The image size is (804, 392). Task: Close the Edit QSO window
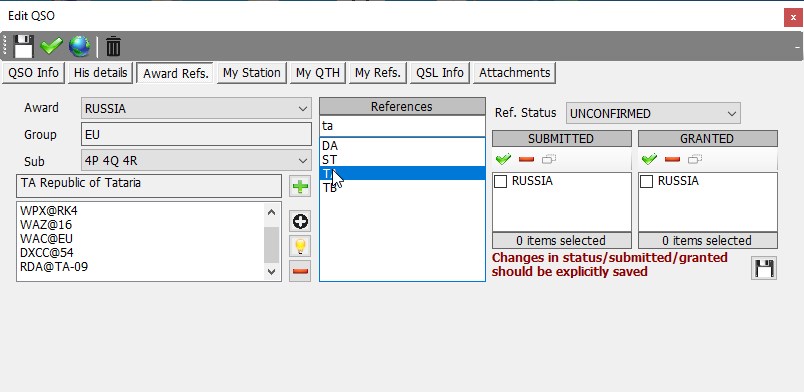pos(793,17)
